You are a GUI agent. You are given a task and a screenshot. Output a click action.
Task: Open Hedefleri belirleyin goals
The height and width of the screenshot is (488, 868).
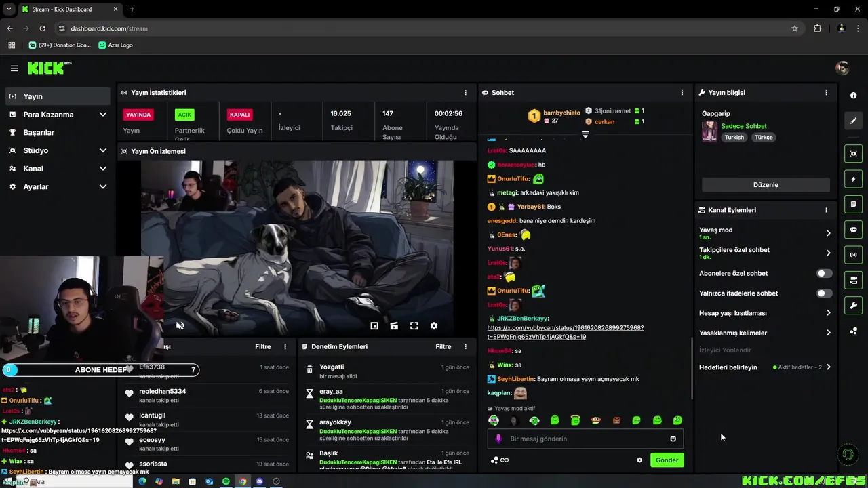pyautogui.click(x=765, y=367)
